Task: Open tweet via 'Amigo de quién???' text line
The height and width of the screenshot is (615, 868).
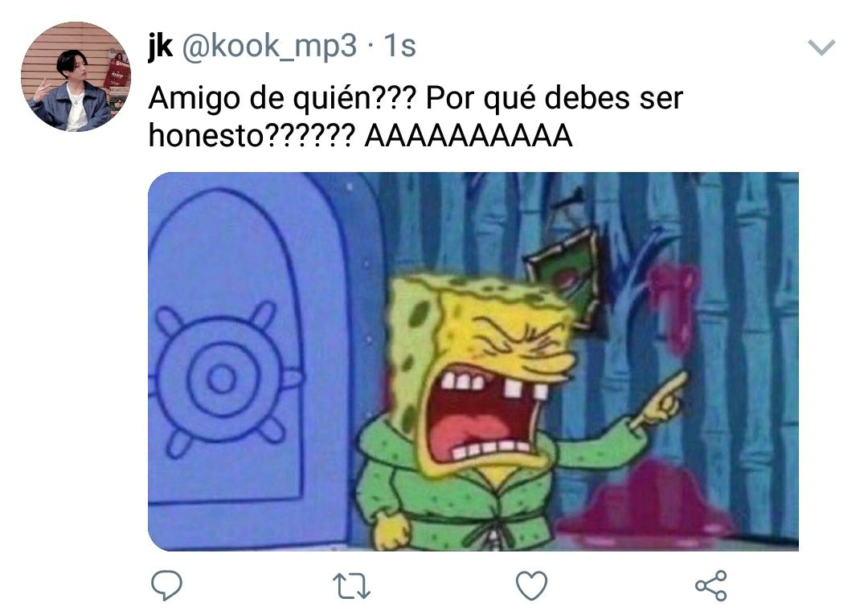Action: (416, 98)
